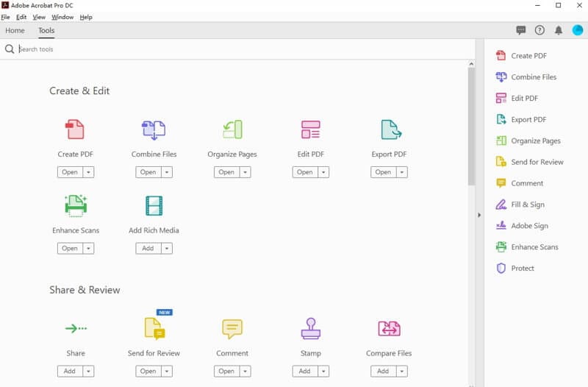Expand dropdown arrow next to Edit PDF Open
588x387 pixels.
[x=323, y=172]
